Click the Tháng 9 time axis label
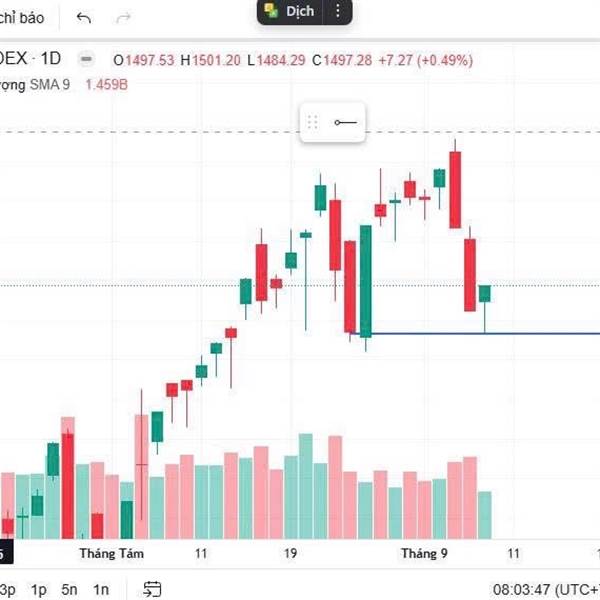Screen dimensions: 600x600 [x=424, y=553]
